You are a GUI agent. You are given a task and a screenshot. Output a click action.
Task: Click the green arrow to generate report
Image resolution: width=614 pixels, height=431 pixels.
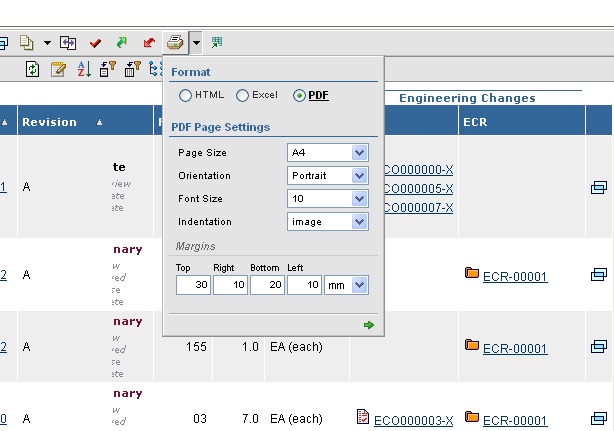tap(369, 325)
